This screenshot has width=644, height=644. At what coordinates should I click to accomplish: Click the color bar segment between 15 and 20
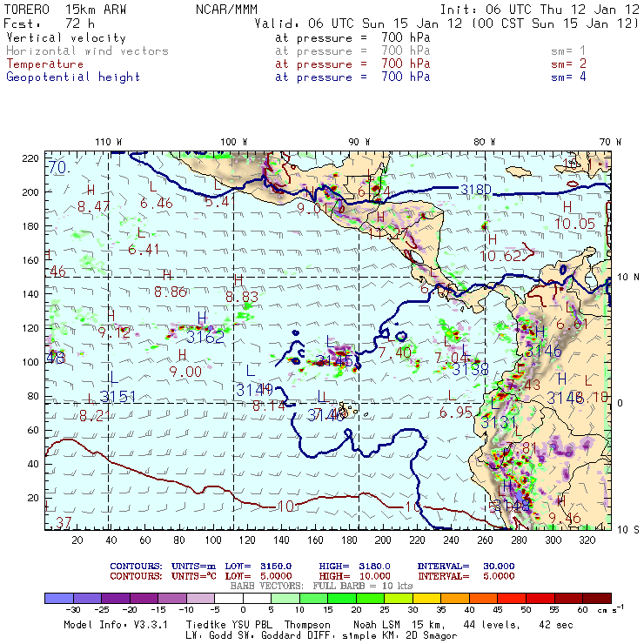[x=342, y=599]
